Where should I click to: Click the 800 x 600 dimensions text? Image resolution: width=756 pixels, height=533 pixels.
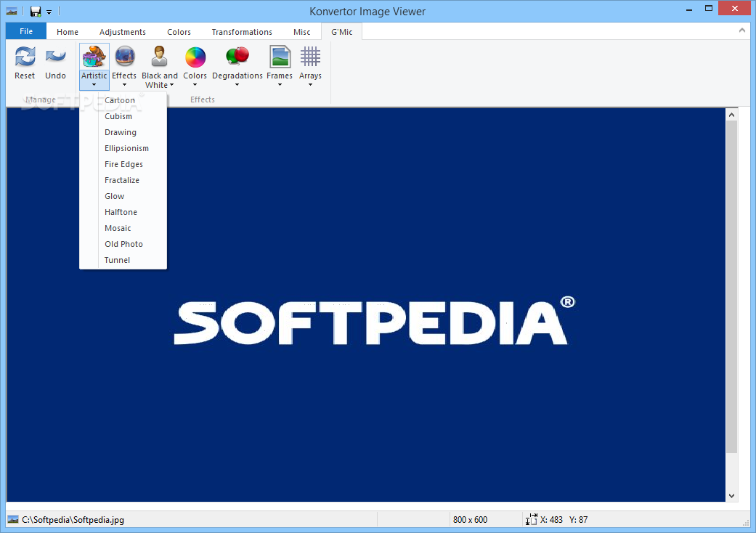pyautogui.click(x=470, y=519)
